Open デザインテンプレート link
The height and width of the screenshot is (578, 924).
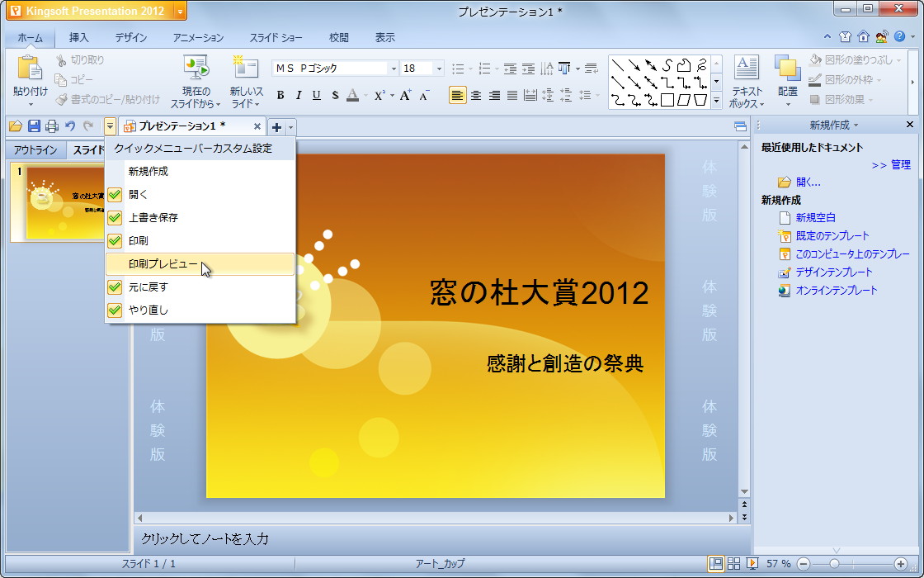(x=834, y=272)
